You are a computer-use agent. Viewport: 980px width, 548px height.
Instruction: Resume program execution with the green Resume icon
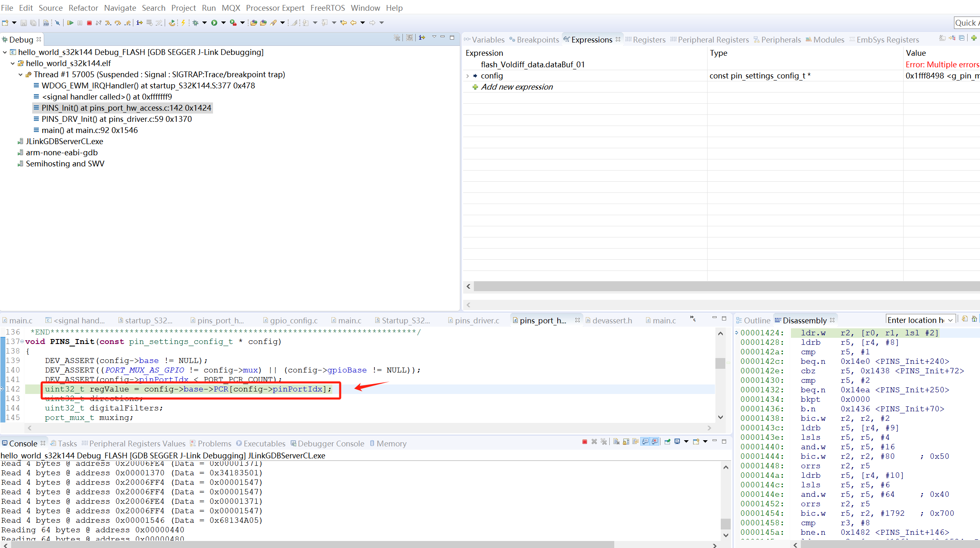(x=70, y=23)
